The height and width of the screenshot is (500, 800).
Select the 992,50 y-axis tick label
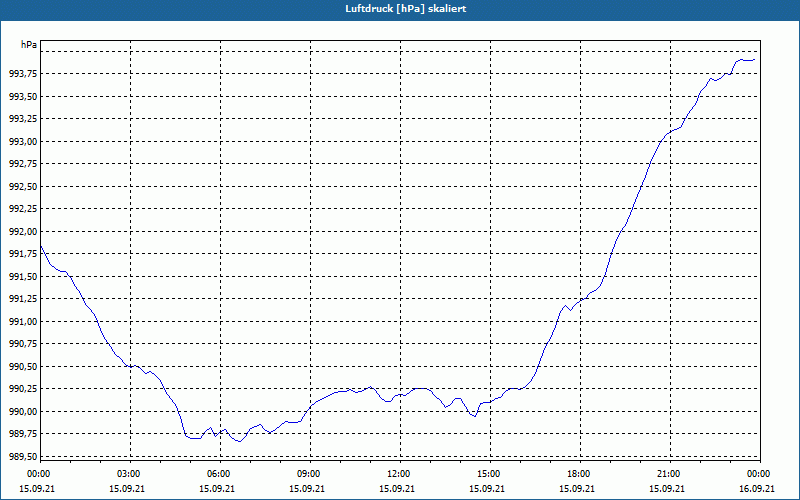point(23,186)
